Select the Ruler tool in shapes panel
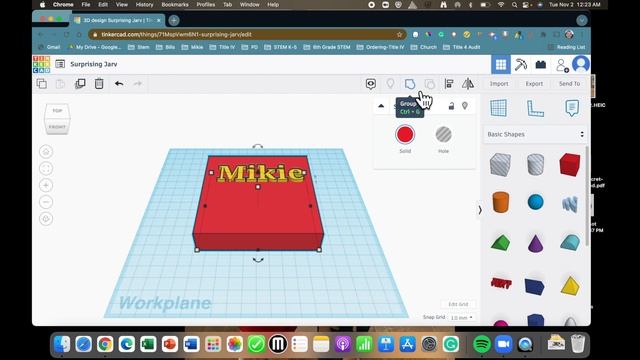This screenshot has height=360, width=640. coord(535,108)
